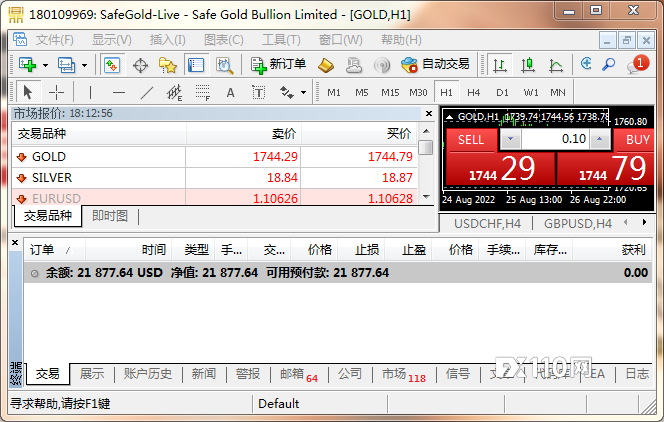Select the text label T tool
The width and height of the screenshot is (664, 422).
click(258, 92)
